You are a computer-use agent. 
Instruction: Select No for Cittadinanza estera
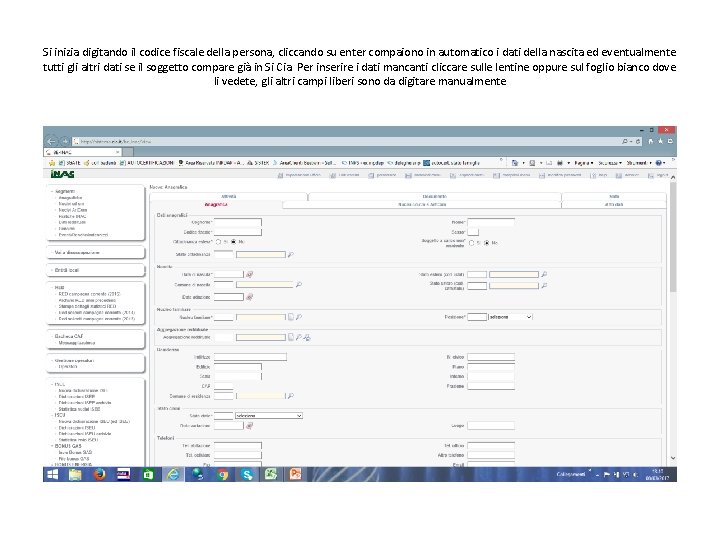pyautogui.click(x=234, y=242)
